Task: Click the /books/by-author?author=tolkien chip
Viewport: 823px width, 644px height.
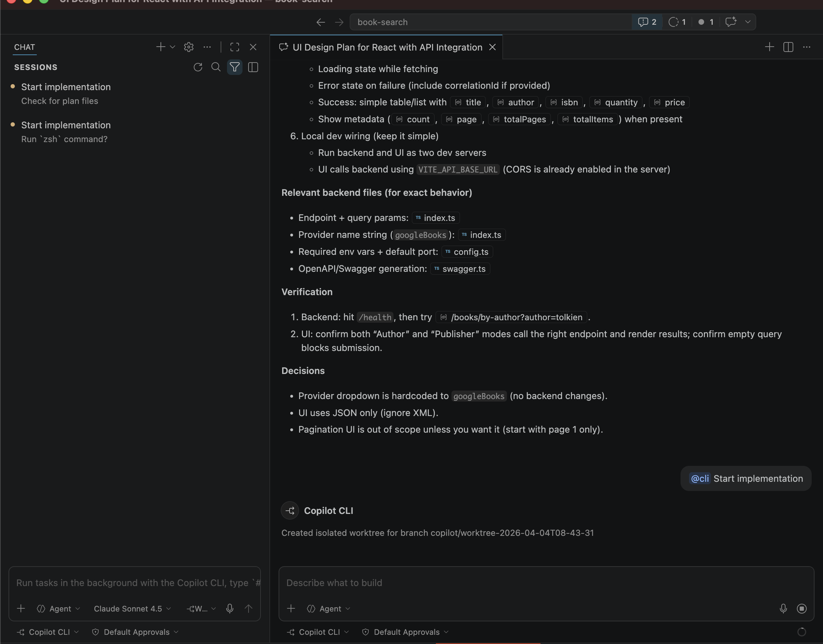Action: click(511, 317)
